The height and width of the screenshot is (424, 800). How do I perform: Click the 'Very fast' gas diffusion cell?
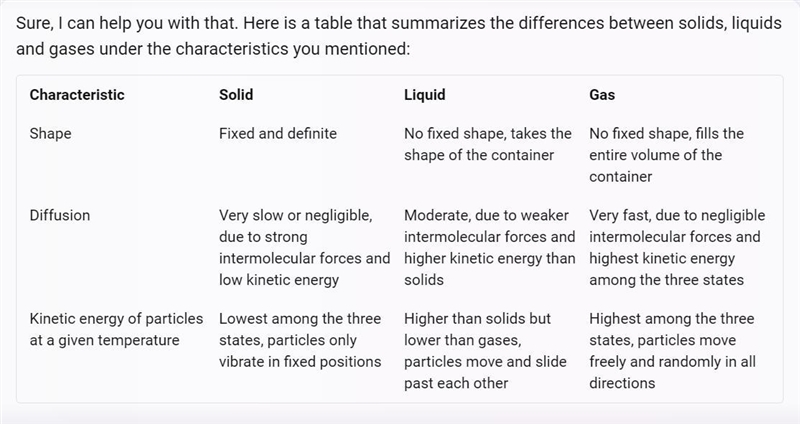[677, 247]
